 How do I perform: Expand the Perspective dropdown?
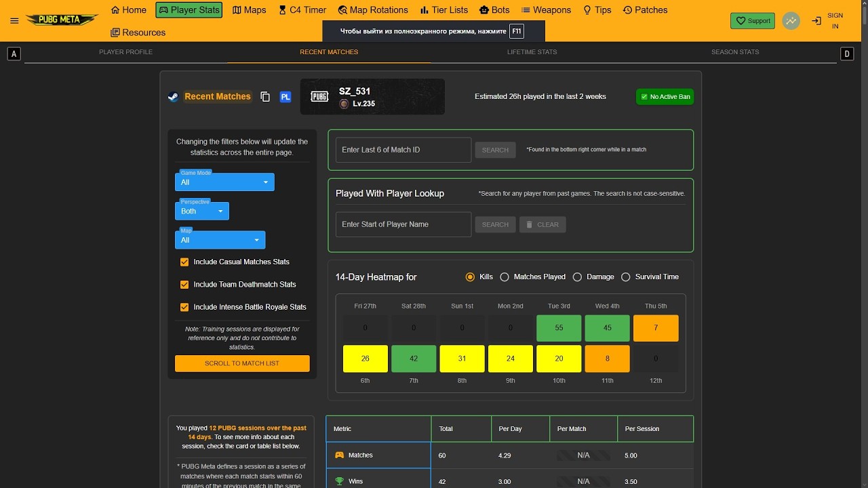pos(202,211)
